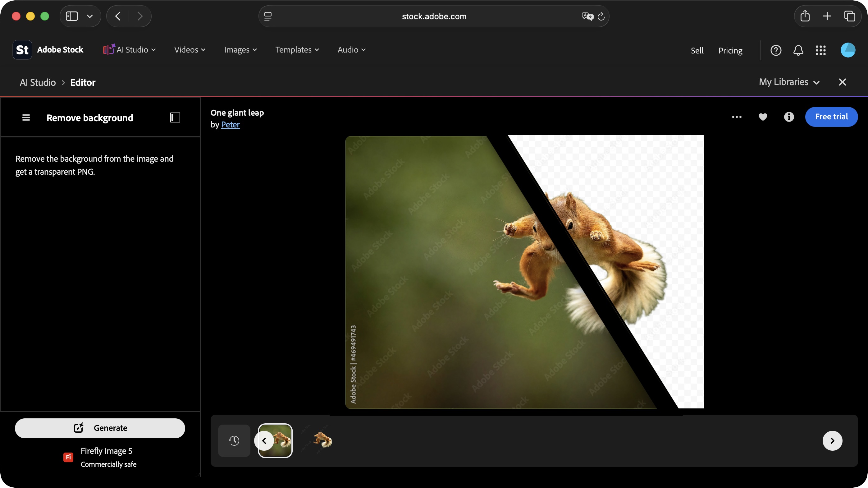Viewport: 868px width, 488px height.
Task: Go to previous thumbnail with left arrow
Action: coord(264,440)
